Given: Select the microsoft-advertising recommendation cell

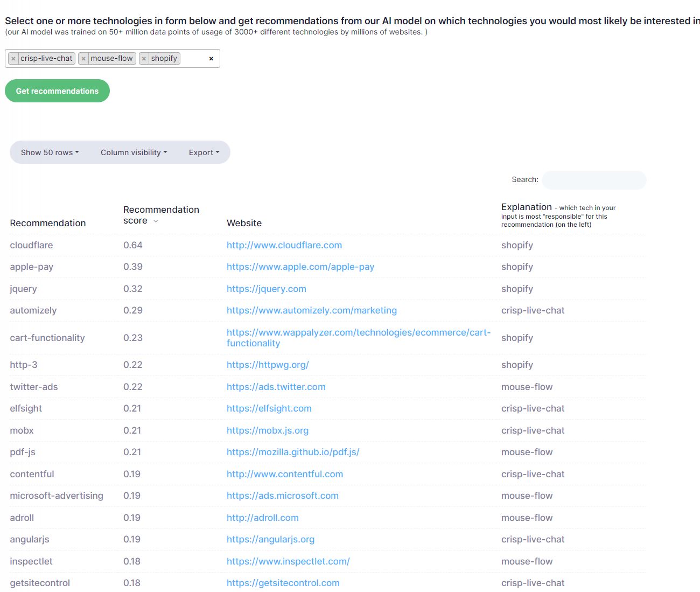Looking at the screenshot, I should [x=57, y=496].
